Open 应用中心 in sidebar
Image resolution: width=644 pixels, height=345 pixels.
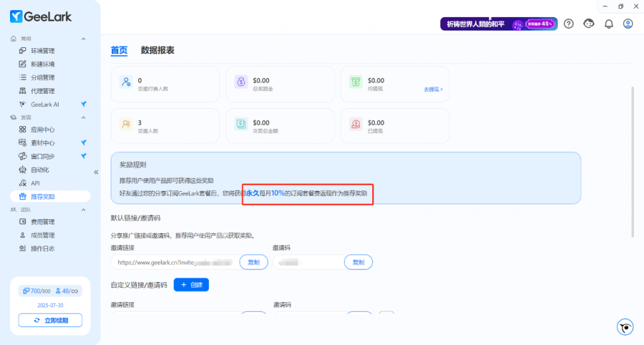[x=43, y=130]
